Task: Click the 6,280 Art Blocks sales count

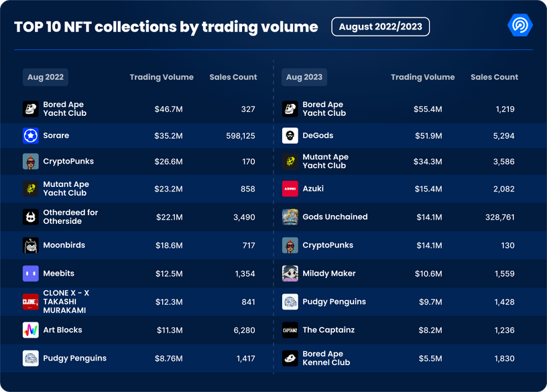Action: pos(244,330)
